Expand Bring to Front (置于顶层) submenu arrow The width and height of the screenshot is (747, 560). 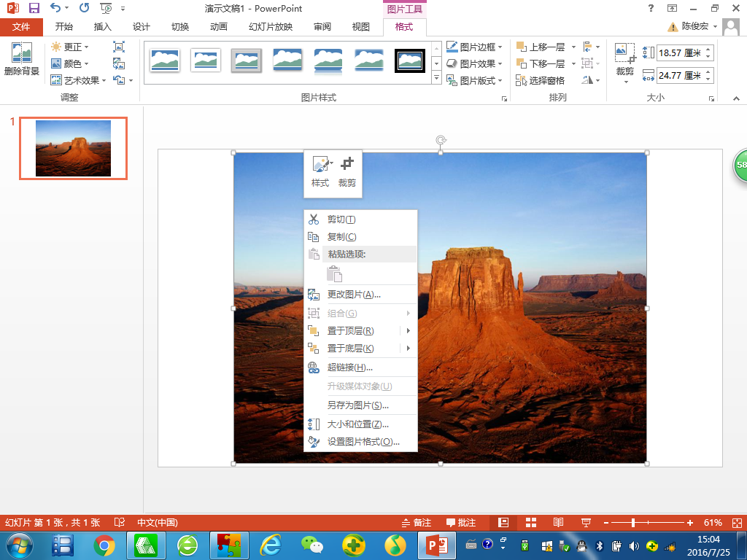[x=409, y=330]
